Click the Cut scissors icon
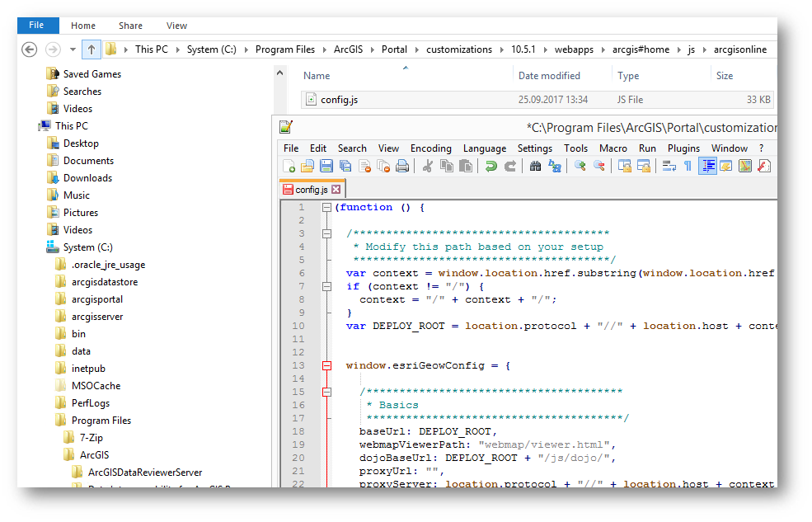 (428, 166)
